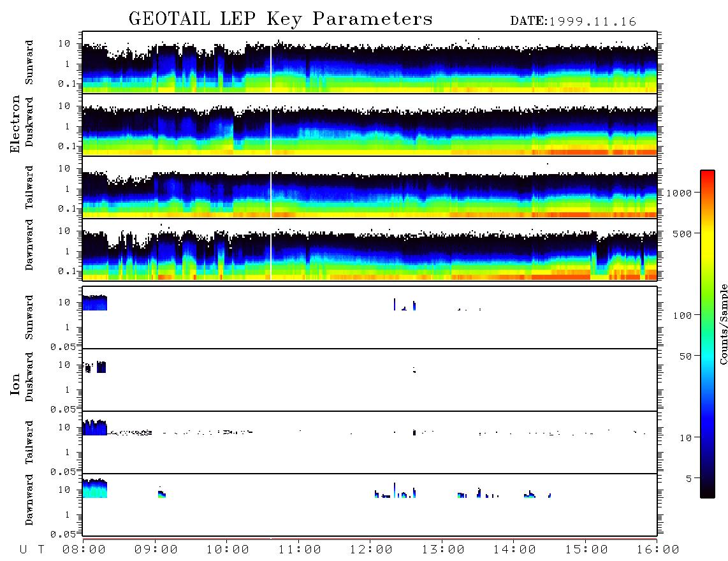Select the DATE:1999.11.16 label
This screenshot has width=728, height=561.
[x=573, y=22]
